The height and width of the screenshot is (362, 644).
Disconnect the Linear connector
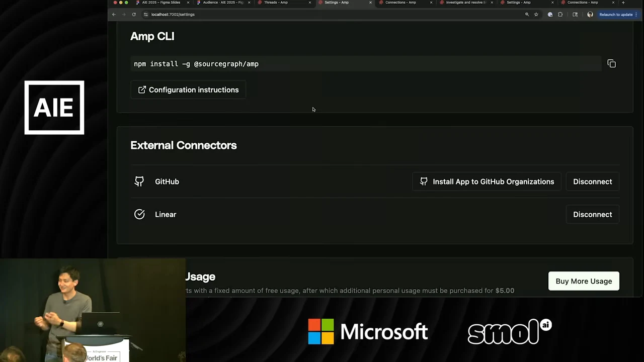tap(592, 214)
